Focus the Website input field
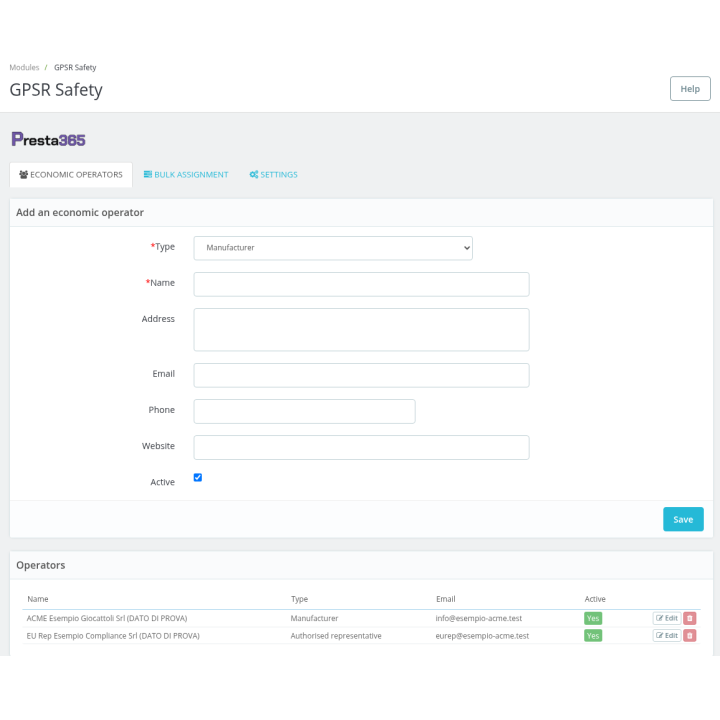The width and height of the screenshot is (720, 720). (x=361, y=447)
